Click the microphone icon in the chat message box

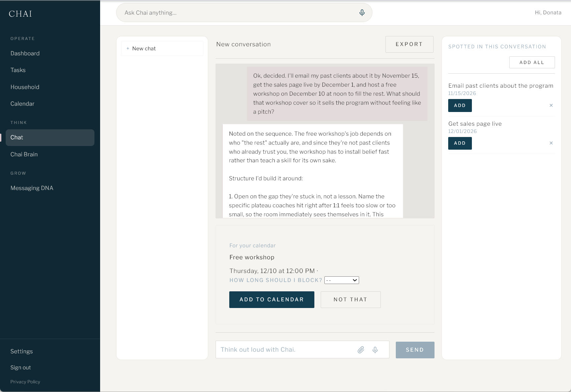(x=375, y=350)
